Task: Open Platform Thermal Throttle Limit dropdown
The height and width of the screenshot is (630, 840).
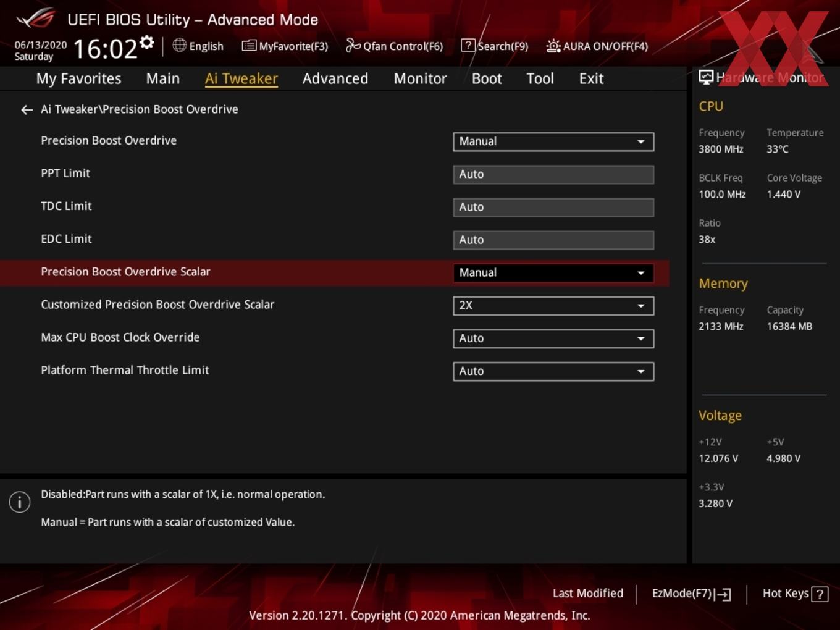Action: (553, 371)
